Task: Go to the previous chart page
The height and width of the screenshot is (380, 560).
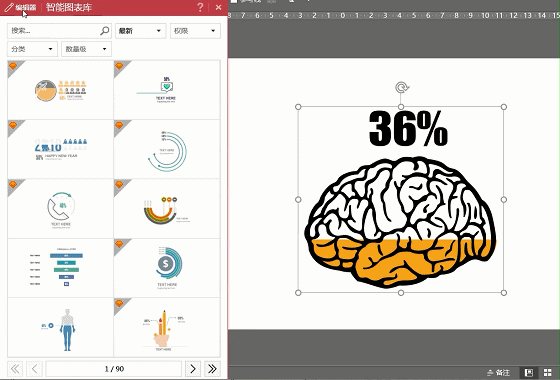Action: (x=35, y=369)
